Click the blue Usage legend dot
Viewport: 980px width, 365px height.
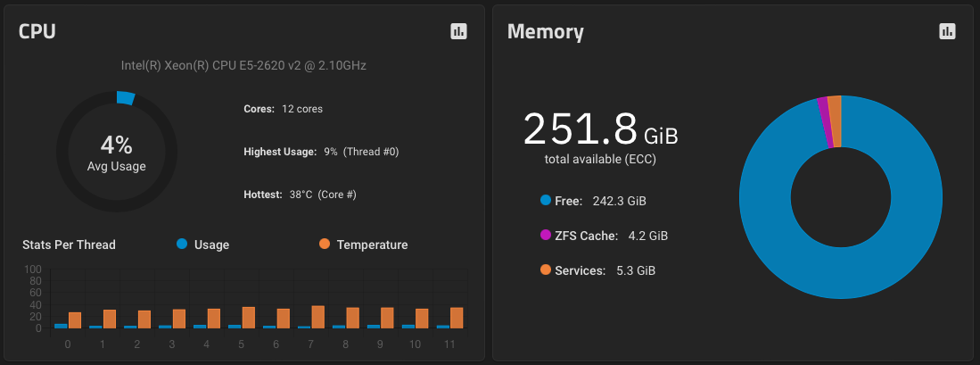click(x=182, y=244)
